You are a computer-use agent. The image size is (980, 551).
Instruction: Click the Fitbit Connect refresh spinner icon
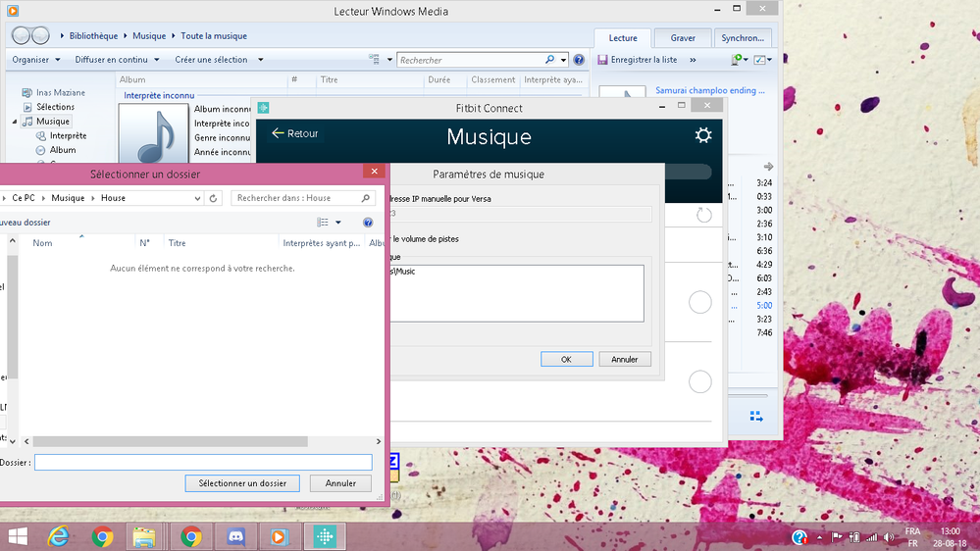[703, 215]
